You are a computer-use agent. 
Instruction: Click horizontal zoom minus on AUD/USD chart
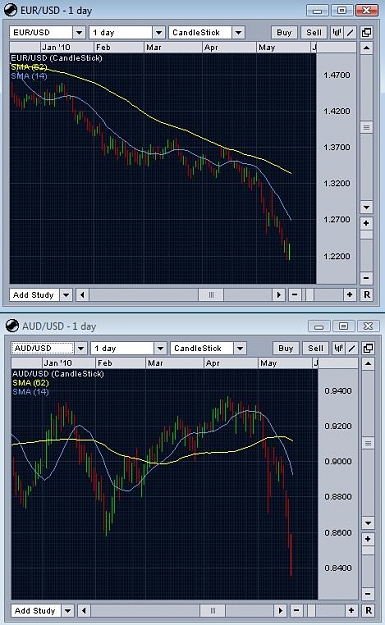pyautogui.click(x=296, y=611)
